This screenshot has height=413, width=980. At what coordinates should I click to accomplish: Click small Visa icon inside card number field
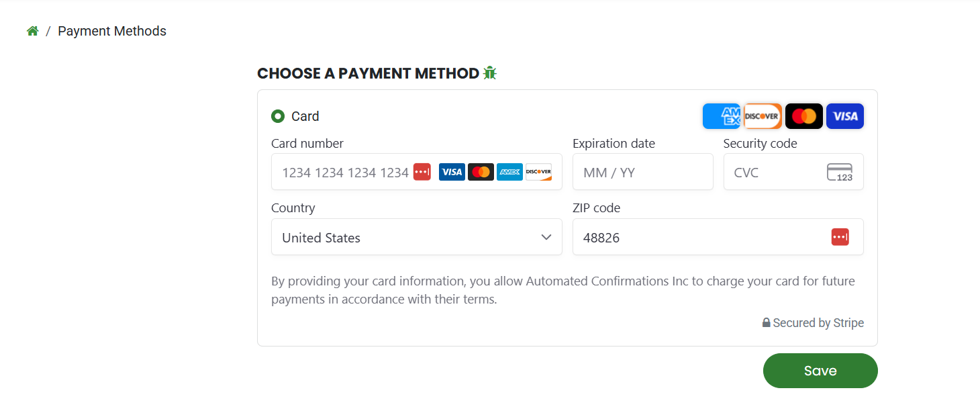point(452,172)
